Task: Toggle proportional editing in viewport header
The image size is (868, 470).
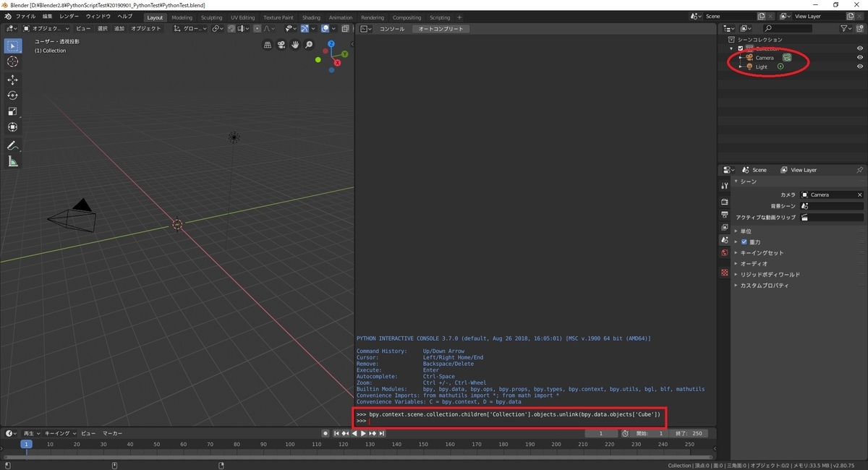Action: (x=258, y=28)
